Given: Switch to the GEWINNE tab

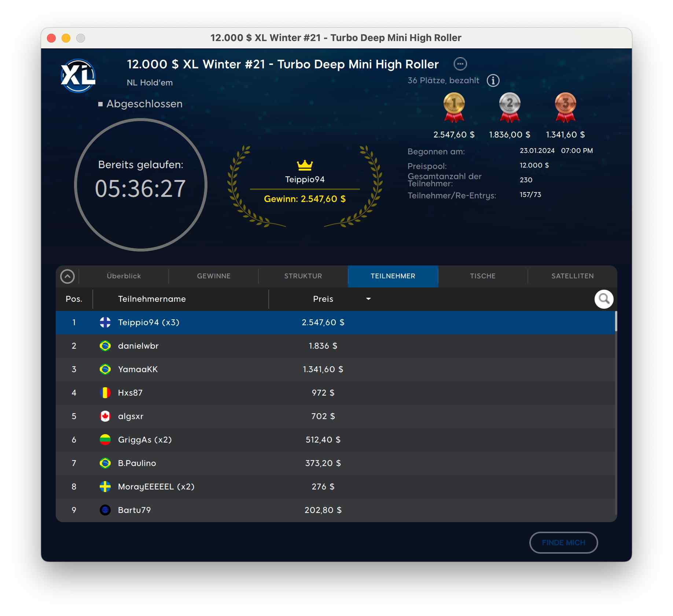Looking at the screenshot, I should tap(214, 276).
